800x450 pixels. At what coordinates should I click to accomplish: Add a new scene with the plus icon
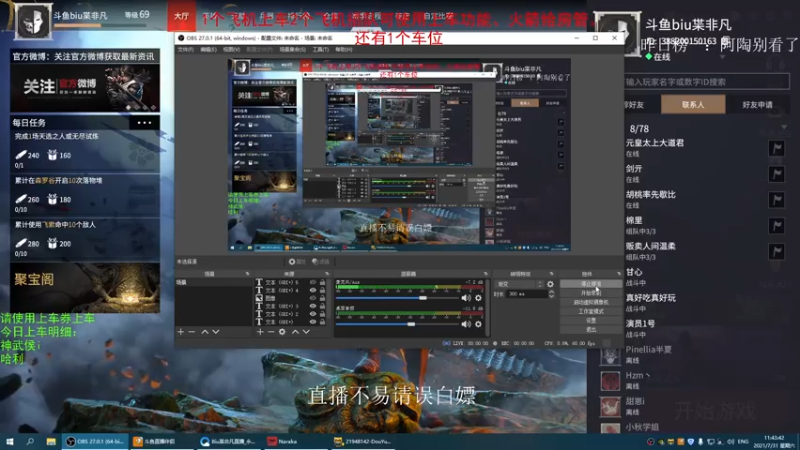(181, 332)
